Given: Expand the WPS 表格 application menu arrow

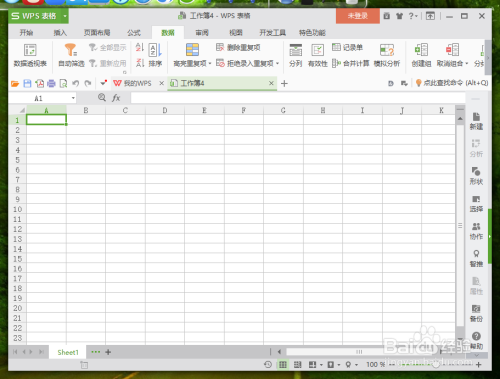Looking at the screenshot, I should pyautogui.click(x=65, y=16).
